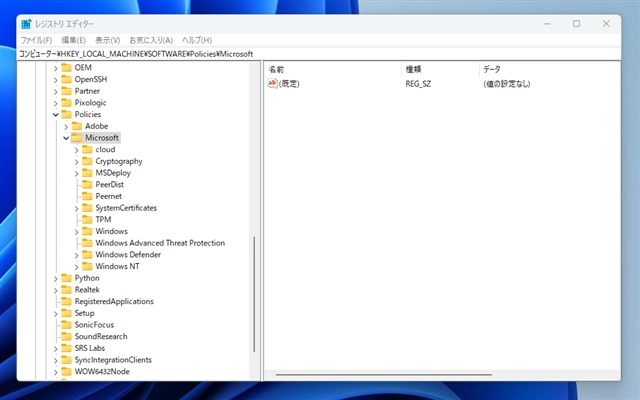
Task: Click the OpenSSH folder icon
Action: point(67,79)
